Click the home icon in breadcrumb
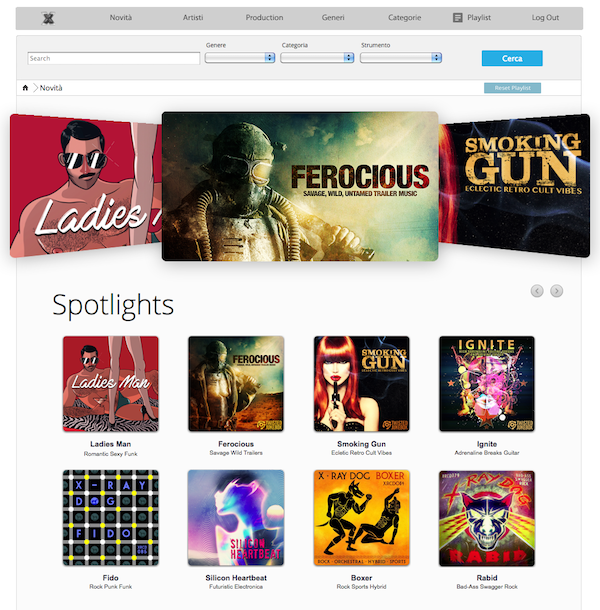 pyautogui.click(x=25, y=88)
